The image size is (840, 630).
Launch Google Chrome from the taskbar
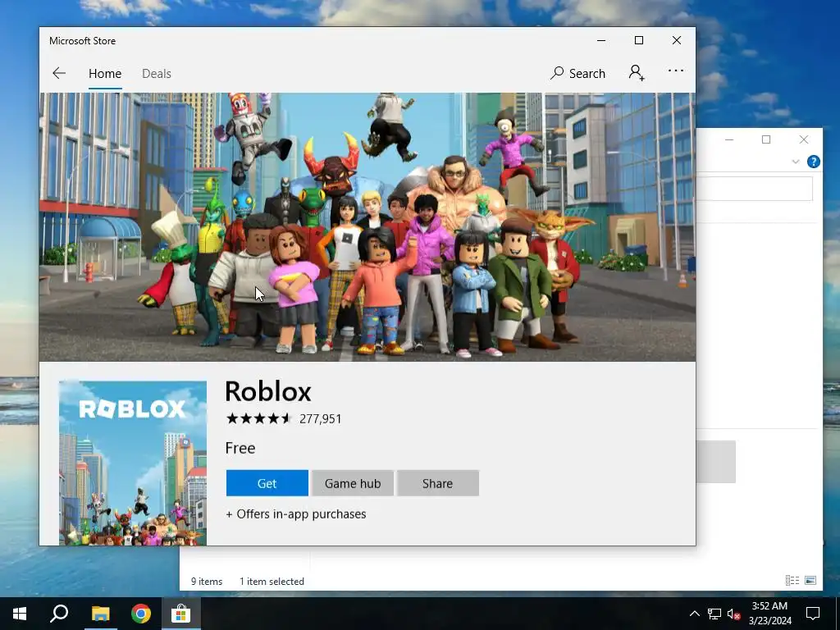pyautogui.click(x=141, y=614)
